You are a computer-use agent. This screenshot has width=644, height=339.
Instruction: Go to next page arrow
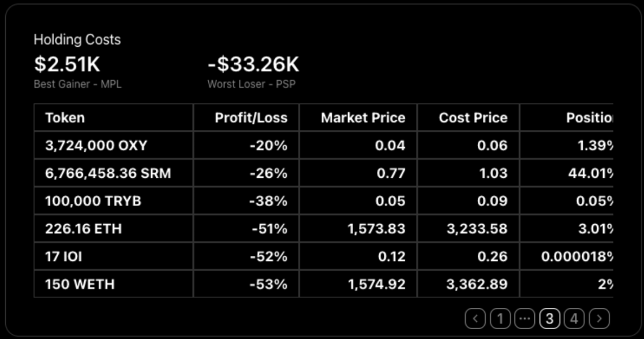(x=600, y=318)
